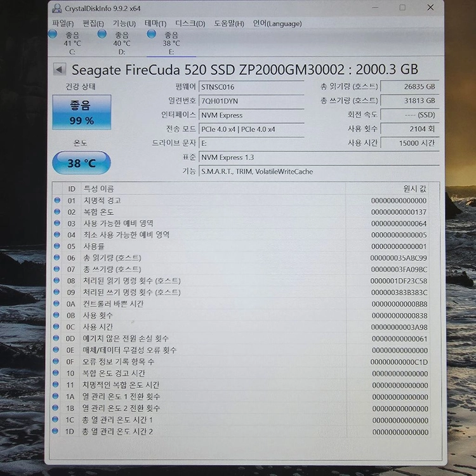This screenshot has height=476, width=476.
Task: Click rotation rate value ---- (SSD)
Action: tap(409, 115)
